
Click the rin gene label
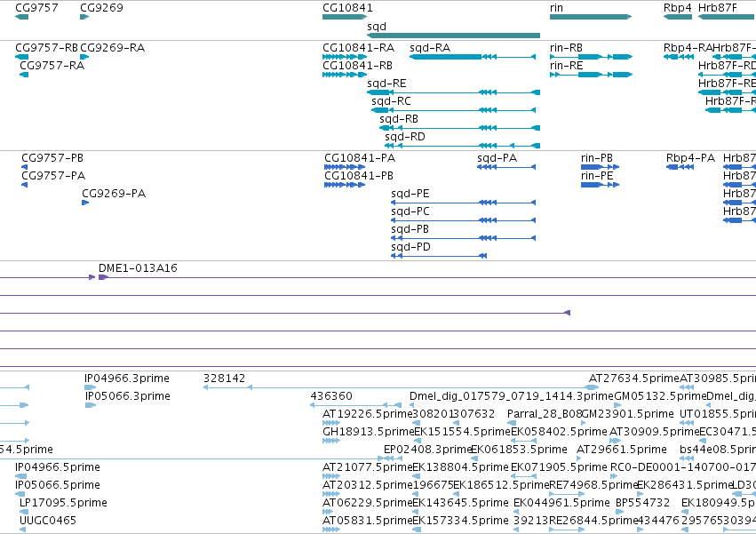[556, 8]
